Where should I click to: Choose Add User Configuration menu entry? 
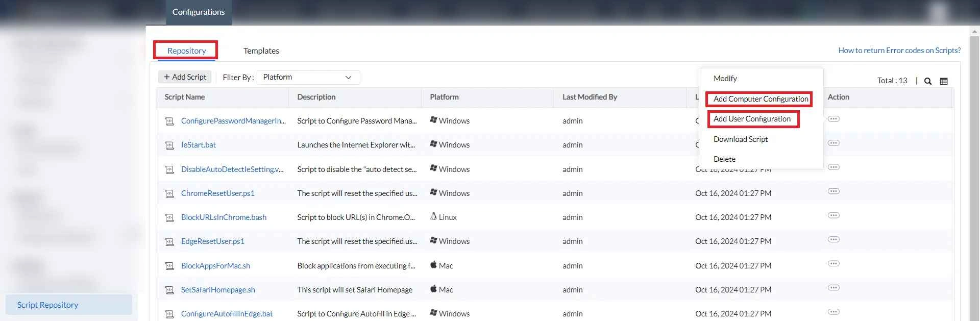click(752, 119)
